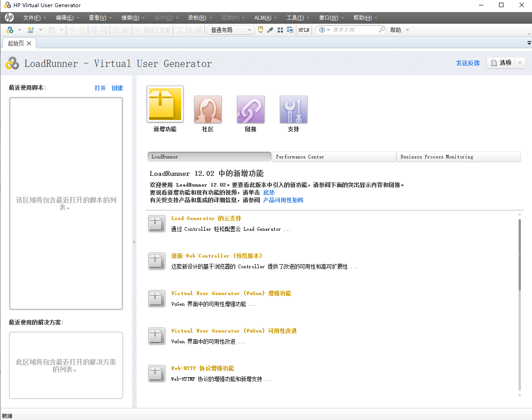Click the 发送反馈 link

(x=468, y=63)
